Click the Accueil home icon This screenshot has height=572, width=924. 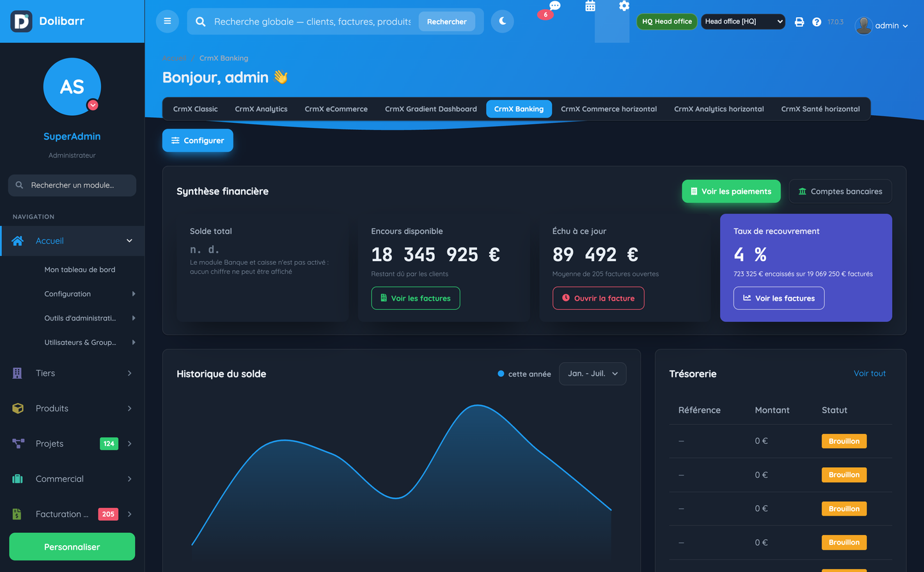18,241
